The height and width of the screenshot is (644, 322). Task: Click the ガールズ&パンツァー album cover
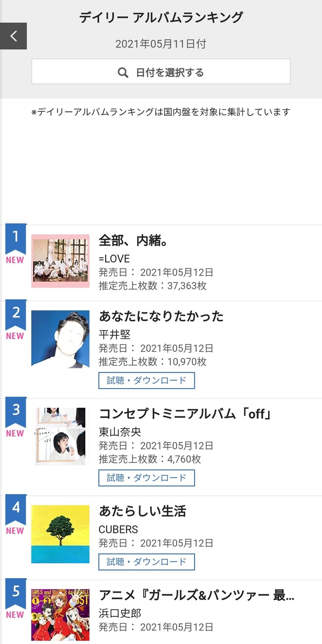[60, 615]
